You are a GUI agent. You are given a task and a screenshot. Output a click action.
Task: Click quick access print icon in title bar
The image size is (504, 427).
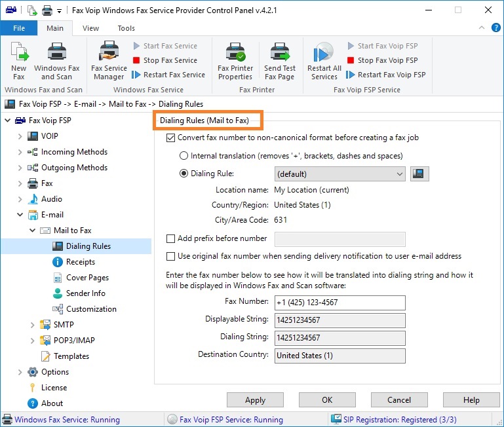[47, 10]
